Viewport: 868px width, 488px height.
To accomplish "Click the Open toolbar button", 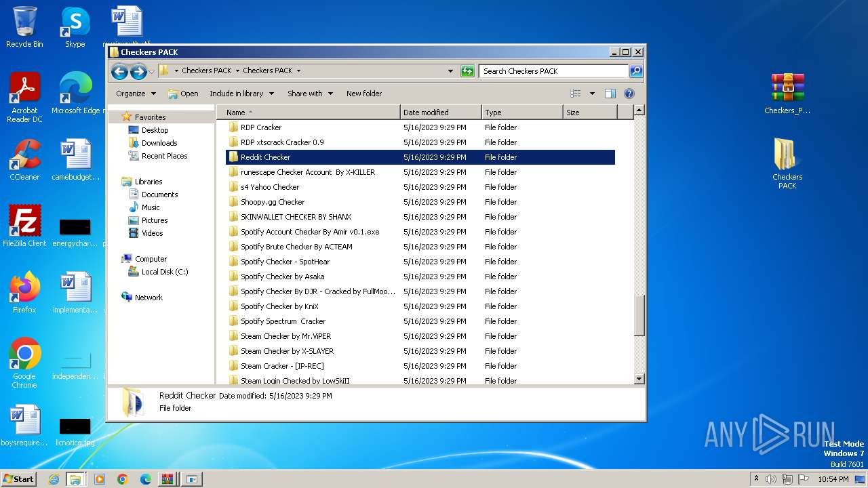I will tap(183, 94).
